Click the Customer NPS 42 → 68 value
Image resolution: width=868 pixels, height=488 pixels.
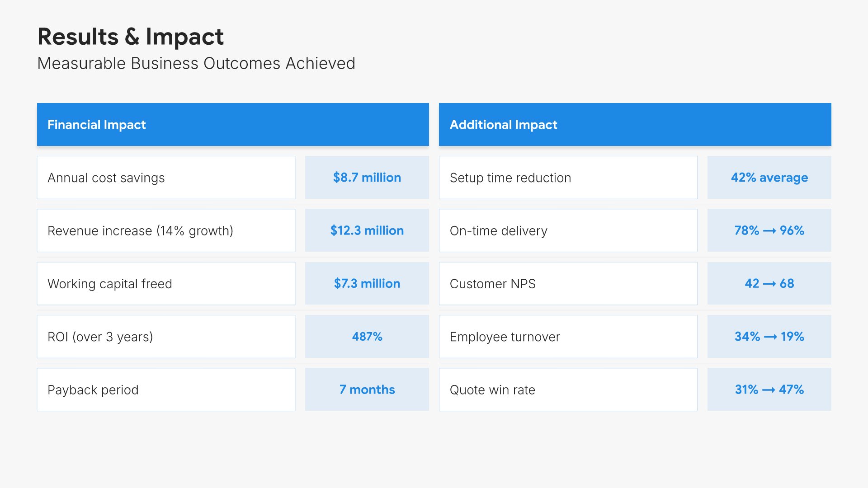(769, 284)
